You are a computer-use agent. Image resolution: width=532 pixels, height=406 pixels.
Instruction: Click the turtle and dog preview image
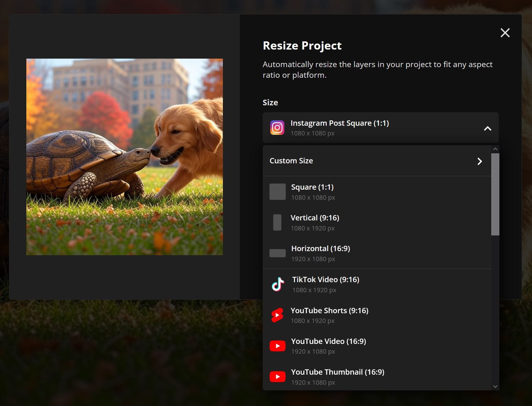click(124, 157)
